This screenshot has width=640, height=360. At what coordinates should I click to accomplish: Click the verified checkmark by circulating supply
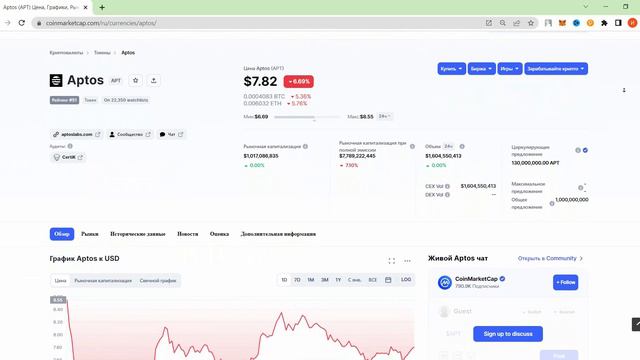(585, 150)
